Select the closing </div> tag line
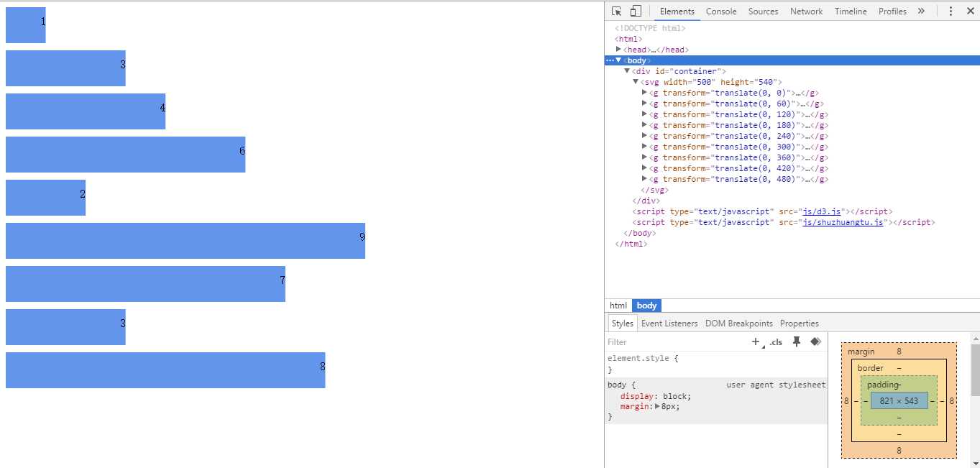 [646, 201]
